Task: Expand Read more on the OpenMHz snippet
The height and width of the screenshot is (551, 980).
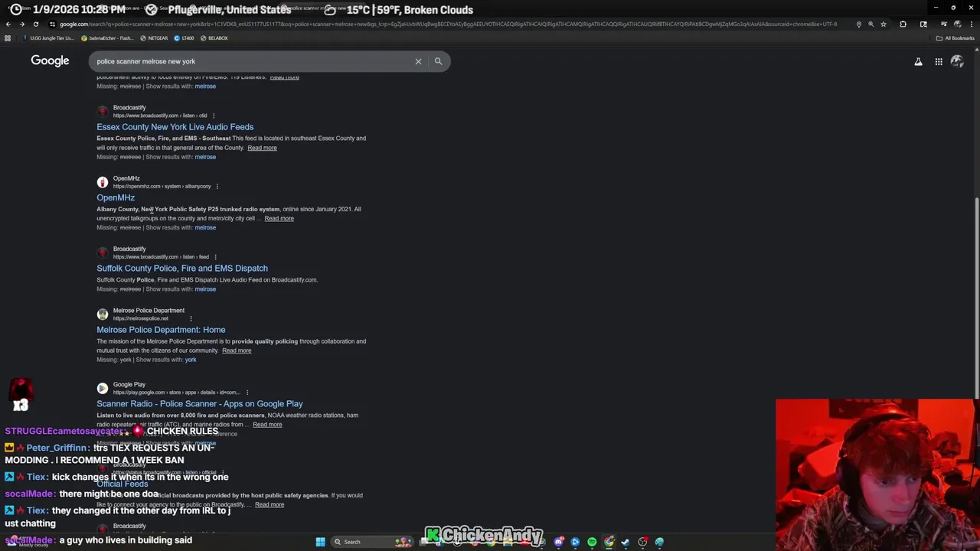Action: pos(279,218)
